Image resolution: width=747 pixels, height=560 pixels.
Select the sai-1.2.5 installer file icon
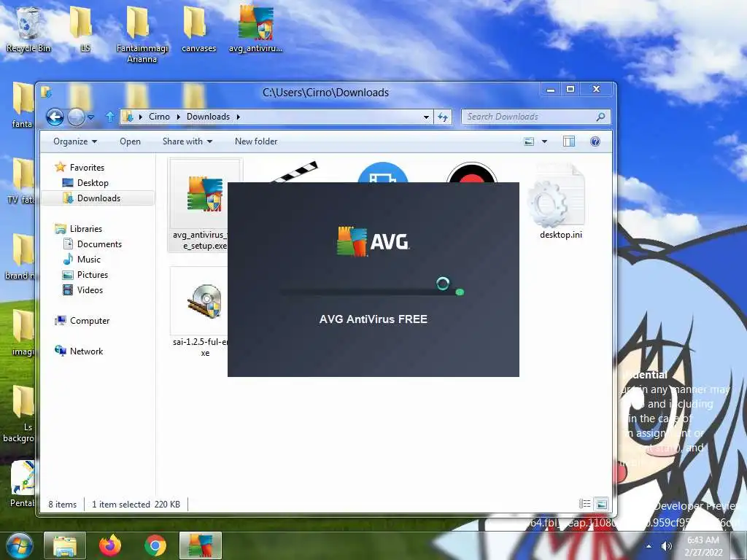(x=205, y=302)
